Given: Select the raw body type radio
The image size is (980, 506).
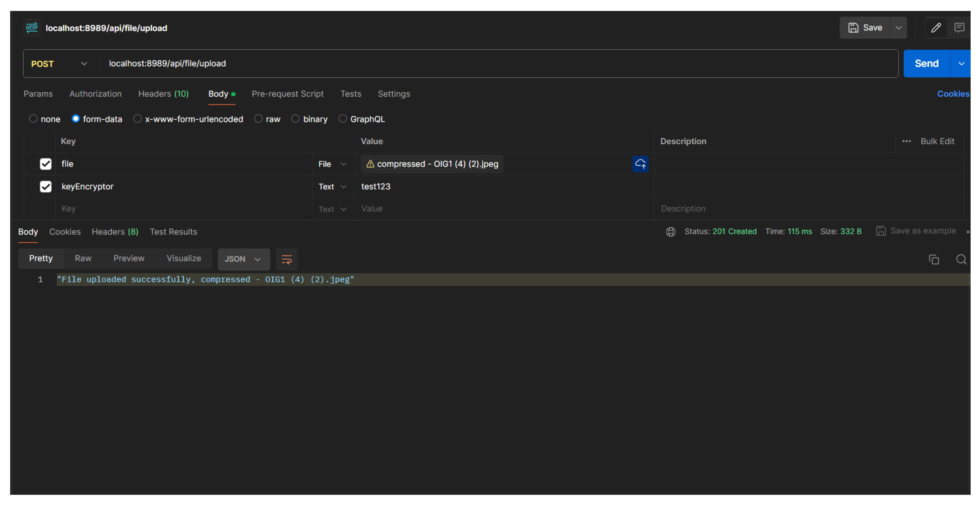Looking at the screenshot, I should click(258, 119).
